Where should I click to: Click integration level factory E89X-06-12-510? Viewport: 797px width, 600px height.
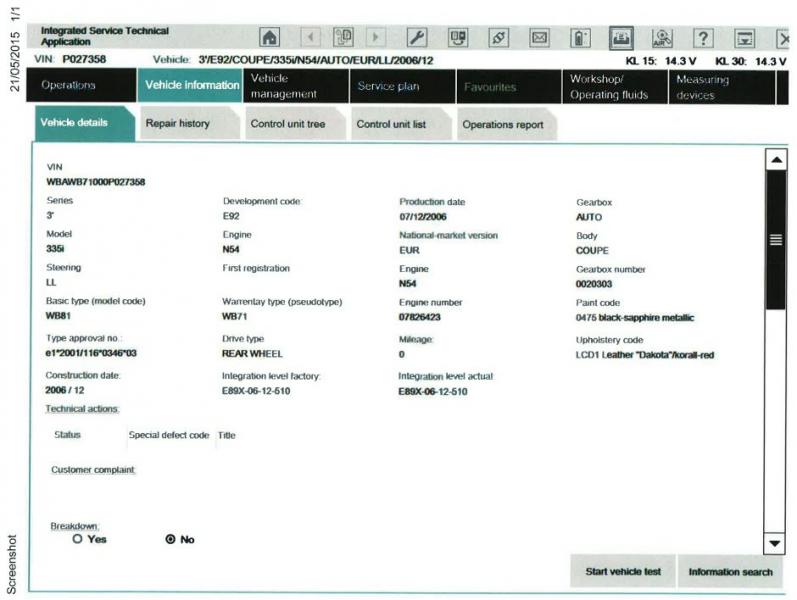click(256, 391)
